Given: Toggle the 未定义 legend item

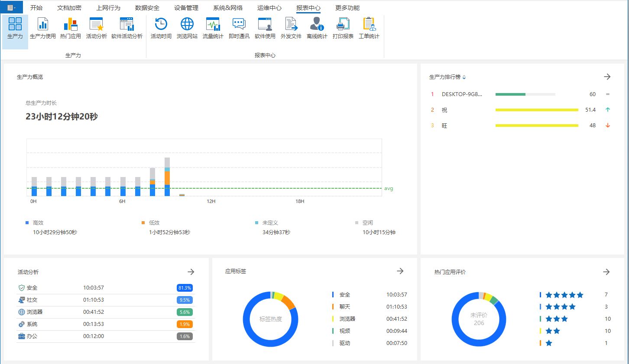Looking at the screenshot, I should pos(267,223).
